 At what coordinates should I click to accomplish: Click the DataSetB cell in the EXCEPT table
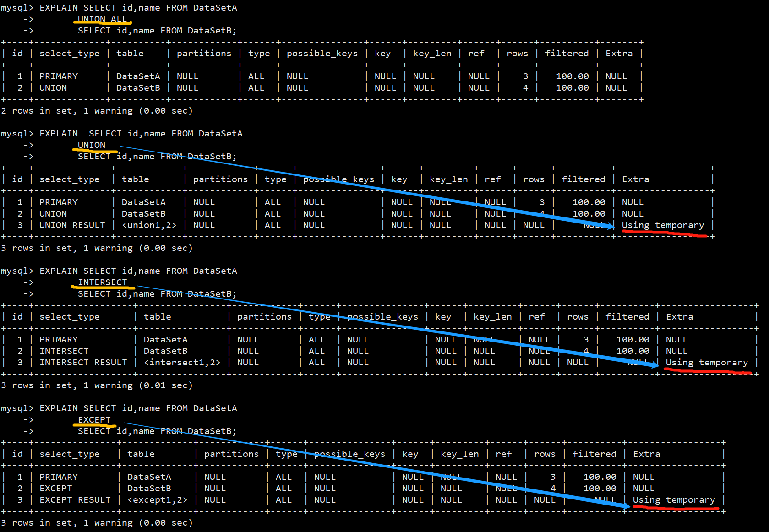pyautogui.click(x=149, y=489)
